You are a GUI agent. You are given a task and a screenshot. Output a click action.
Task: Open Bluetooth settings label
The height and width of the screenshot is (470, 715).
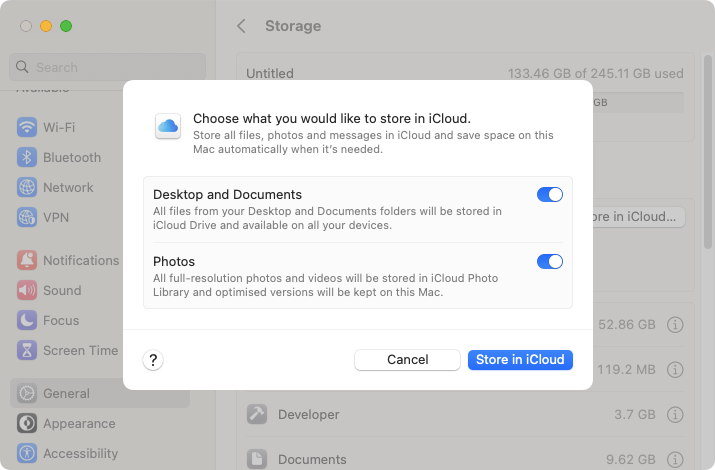[x=72, y=157]
